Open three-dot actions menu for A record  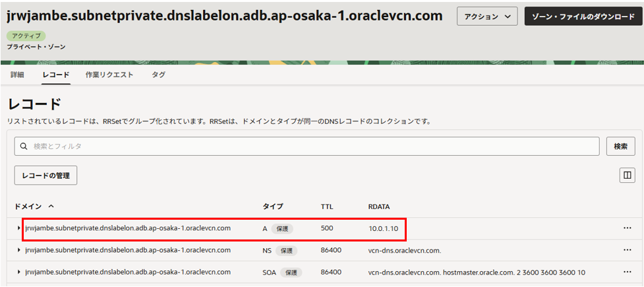[x=627, y=229]
